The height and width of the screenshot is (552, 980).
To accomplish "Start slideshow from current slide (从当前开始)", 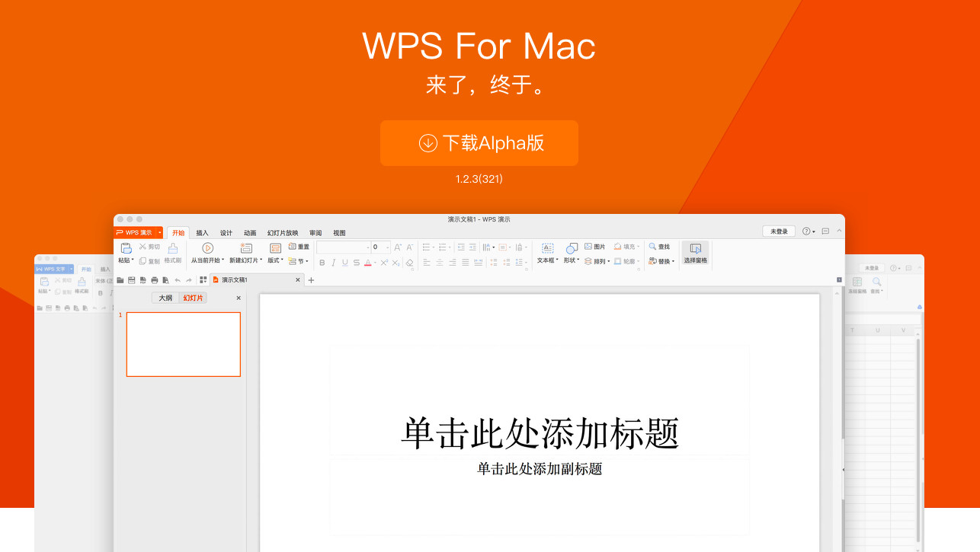I will [x=207, y=254].
